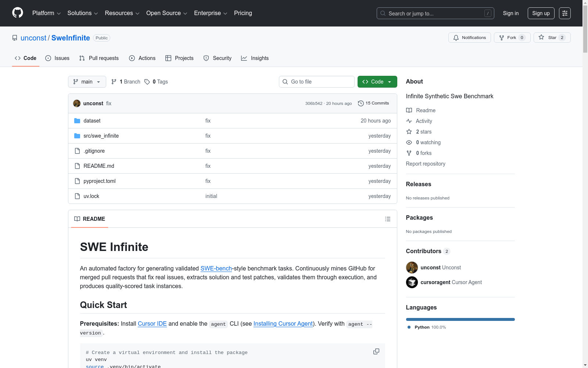Click the Go to file search box
This screenshot has height=368, width=588.
[317, 82]
